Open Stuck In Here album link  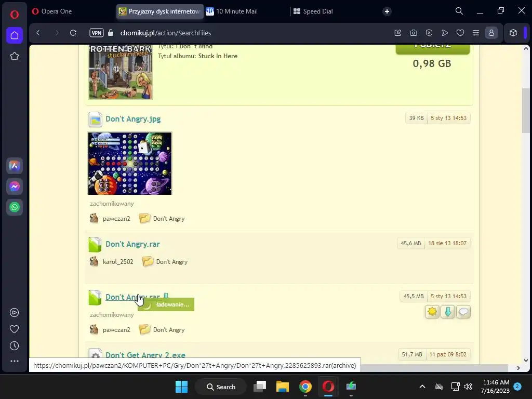[x=218, y=56]
